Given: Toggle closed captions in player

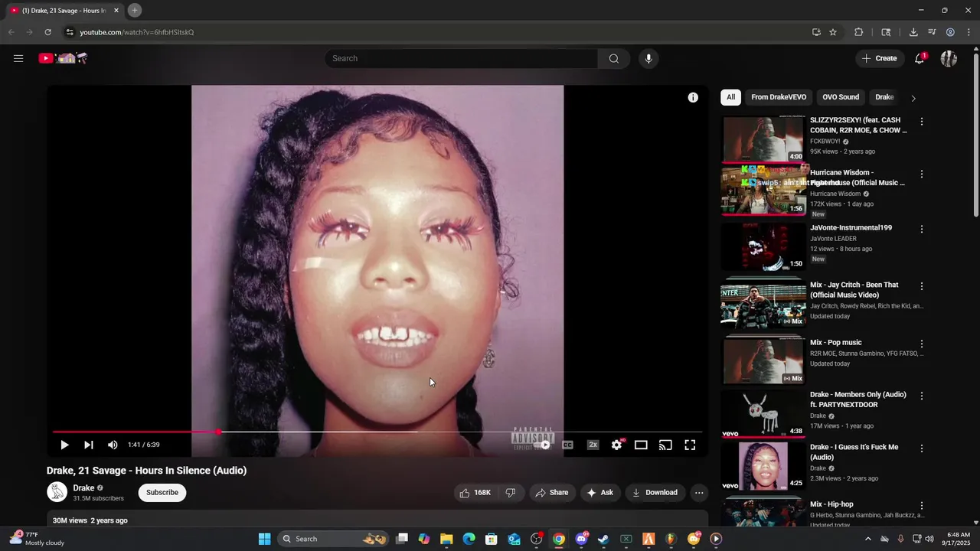Looking at the screenshot, I should click(x=567, y=445).
